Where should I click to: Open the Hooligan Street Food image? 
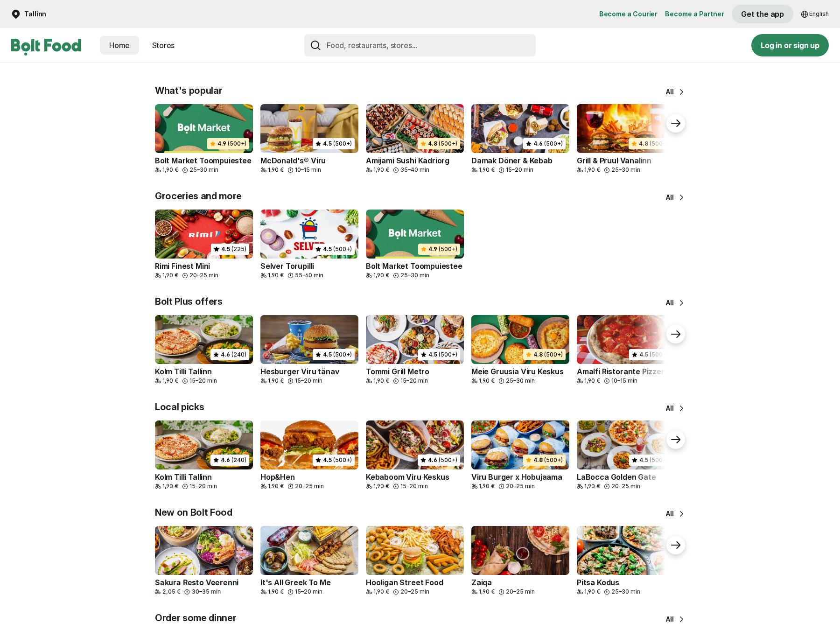(415, 550)
